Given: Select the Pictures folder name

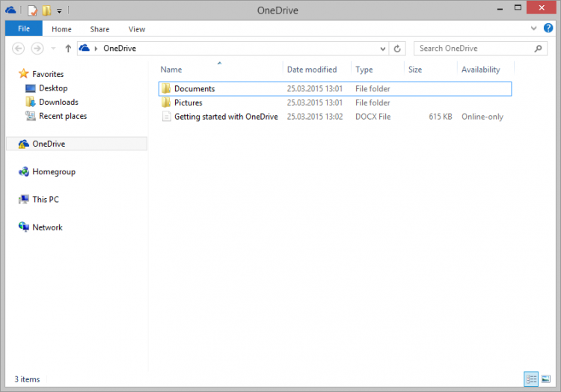Looking at the screenshot, I should (x=188, y=102).
